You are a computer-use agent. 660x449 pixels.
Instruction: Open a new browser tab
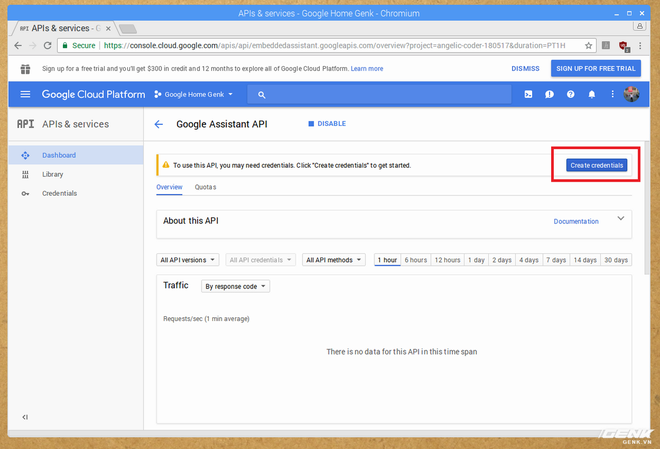pos(128,29)
